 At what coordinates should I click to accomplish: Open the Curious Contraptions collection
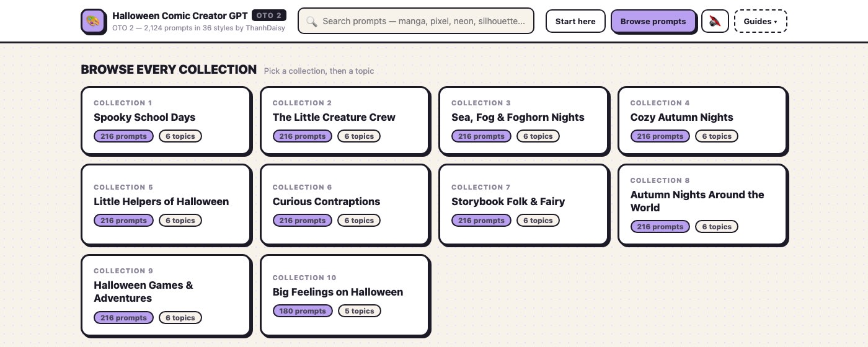pyautogui.click(x=345, y=204)
